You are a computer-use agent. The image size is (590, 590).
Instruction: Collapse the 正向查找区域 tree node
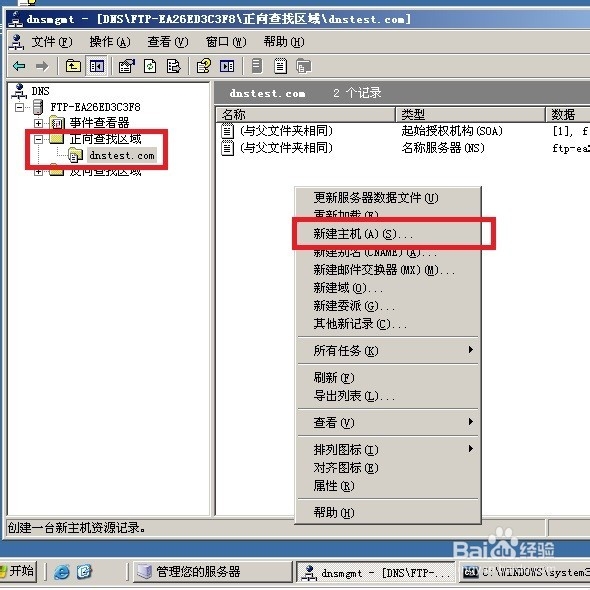pyautogui.click(x=38, y=140)
